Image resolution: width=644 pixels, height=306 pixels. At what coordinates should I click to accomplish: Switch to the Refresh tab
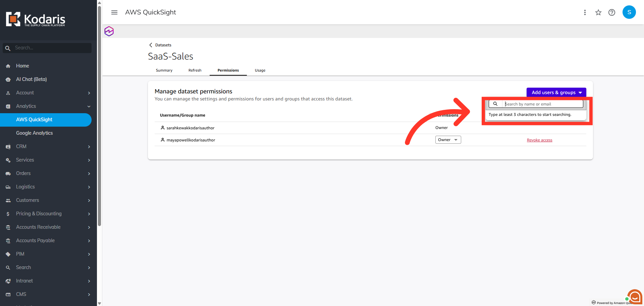pos(195,70)
